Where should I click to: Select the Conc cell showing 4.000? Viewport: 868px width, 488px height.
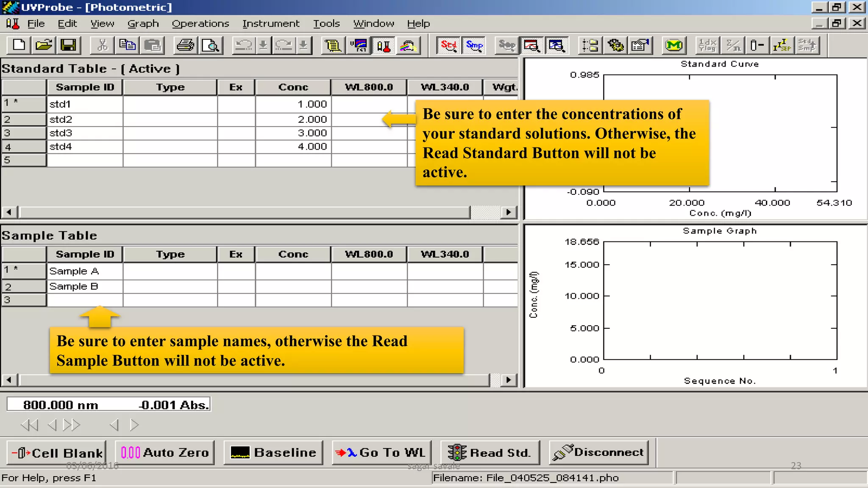pyautogui.click(x=293, y=147)
